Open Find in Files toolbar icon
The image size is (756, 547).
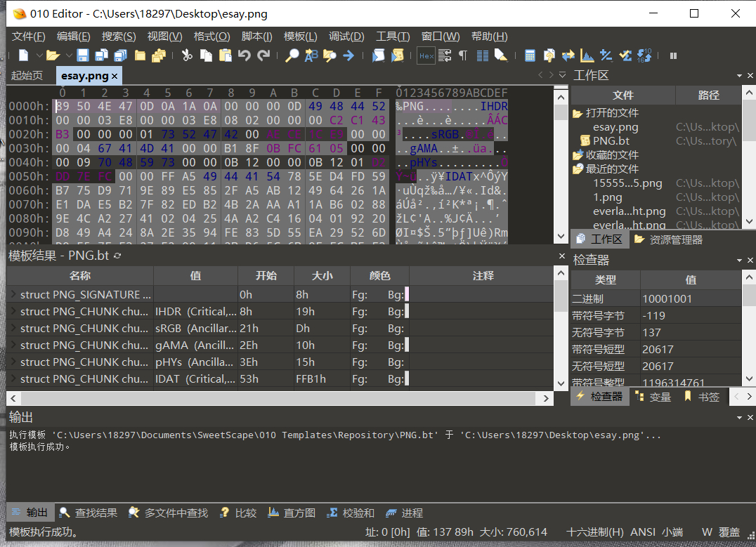[x=330, y=55]
